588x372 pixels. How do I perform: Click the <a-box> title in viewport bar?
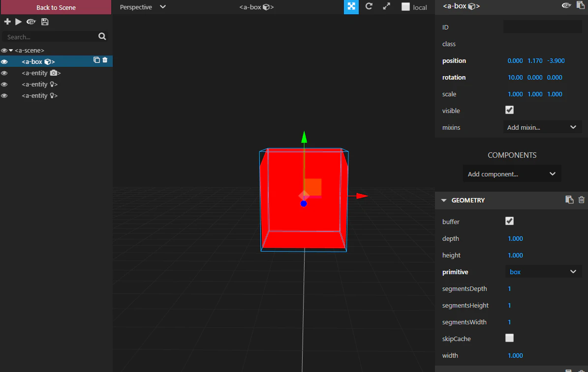pos(256,7)
